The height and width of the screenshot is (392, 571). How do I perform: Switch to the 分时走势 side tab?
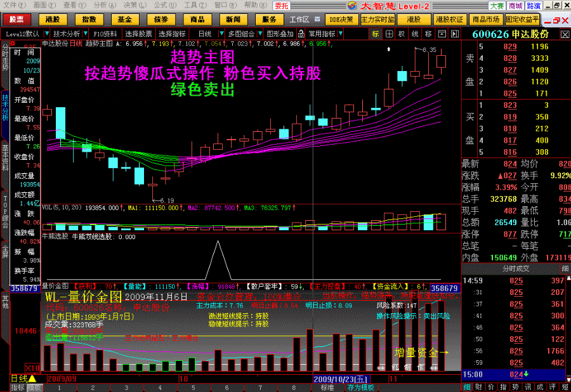click(x=4, y=58)
